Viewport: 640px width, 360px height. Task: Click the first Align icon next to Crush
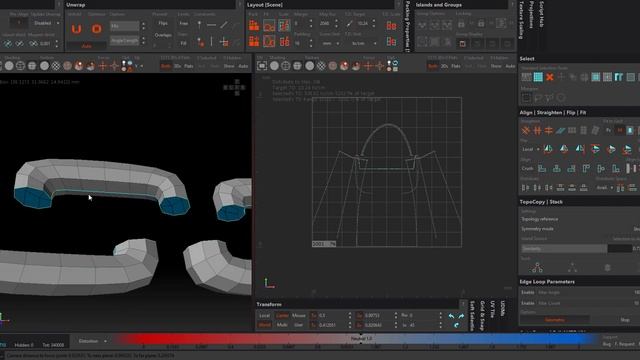coord(542,168)
